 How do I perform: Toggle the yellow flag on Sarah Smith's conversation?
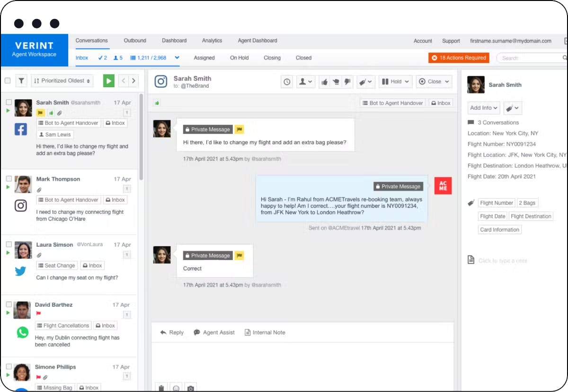[x=40, y=113]
